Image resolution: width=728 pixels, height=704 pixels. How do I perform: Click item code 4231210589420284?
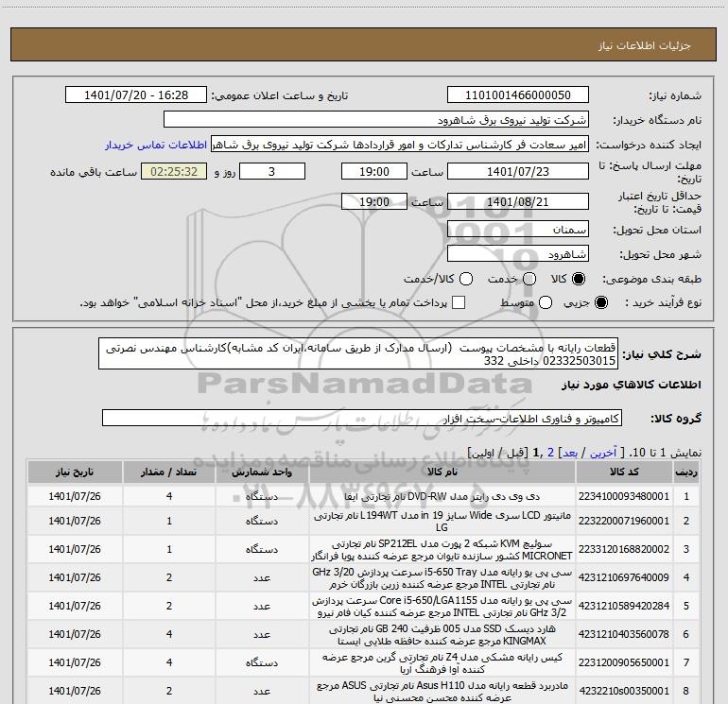click(x=624, y=606)
